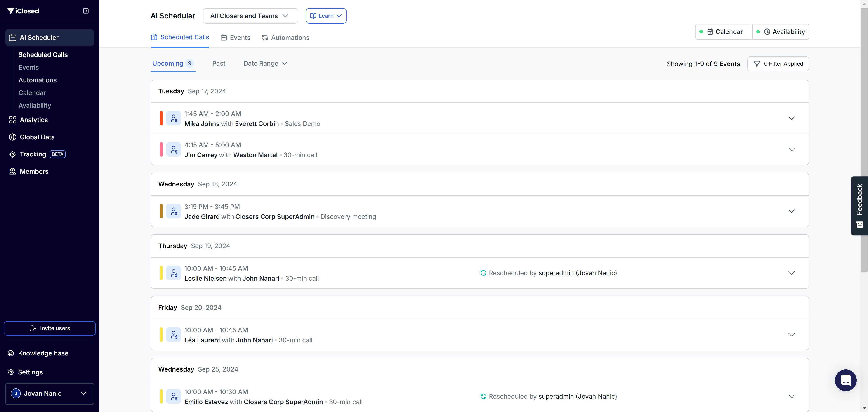Click the Tracking target icon

click(12, 154)
